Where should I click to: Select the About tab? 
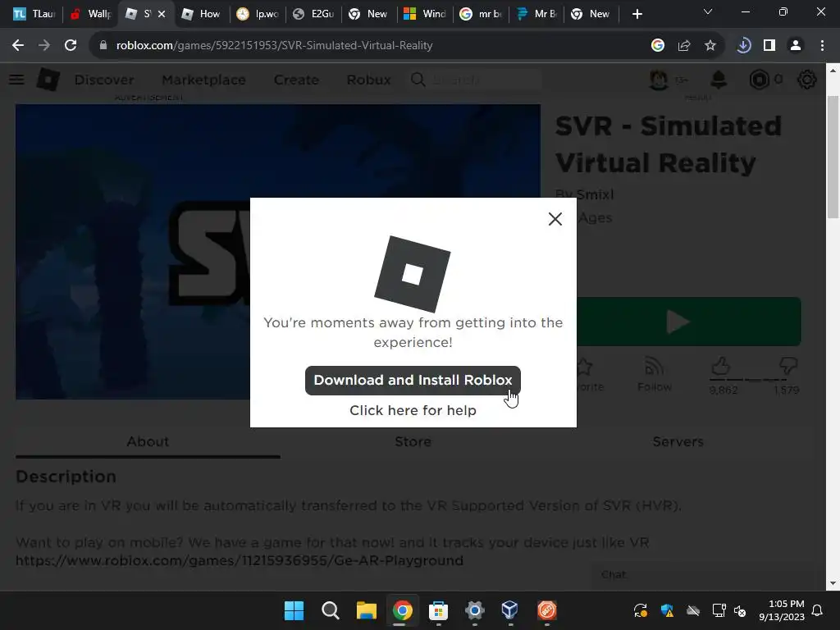(148, 442)
